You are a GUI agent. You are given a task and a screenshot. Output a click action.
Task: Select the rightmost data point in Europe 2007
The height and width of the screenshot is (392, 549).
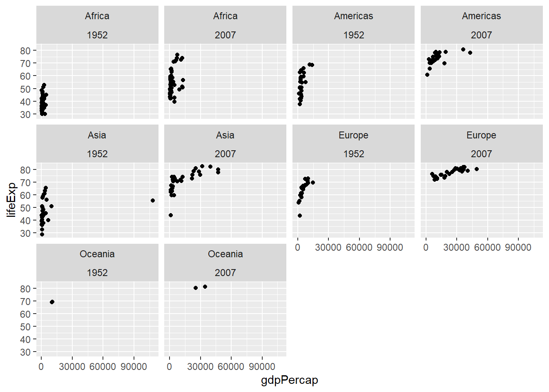(x=477, y=169)
